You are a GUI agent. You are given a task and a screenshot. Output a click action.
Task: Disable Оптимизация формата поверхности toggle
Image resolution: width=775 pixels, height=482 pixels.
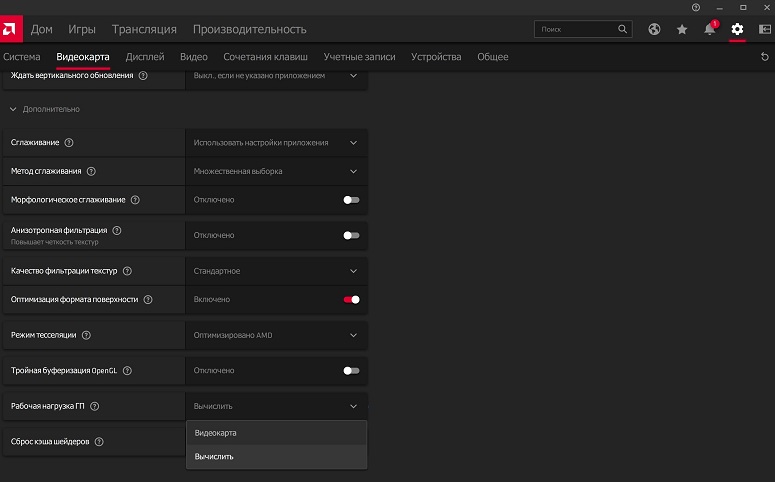[351, 299]
